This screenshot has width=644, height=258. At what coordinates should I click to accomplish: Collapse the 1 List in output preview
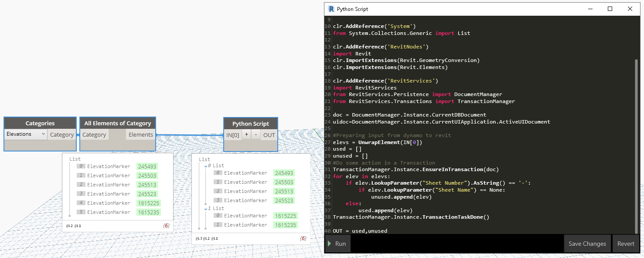(x=205, y=209)
